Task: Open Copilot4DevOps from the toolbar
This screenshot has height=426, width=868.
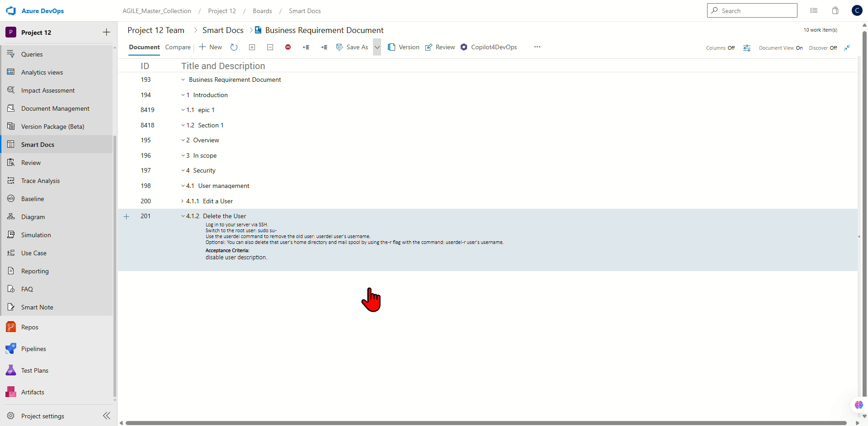Action: point(489,47)
